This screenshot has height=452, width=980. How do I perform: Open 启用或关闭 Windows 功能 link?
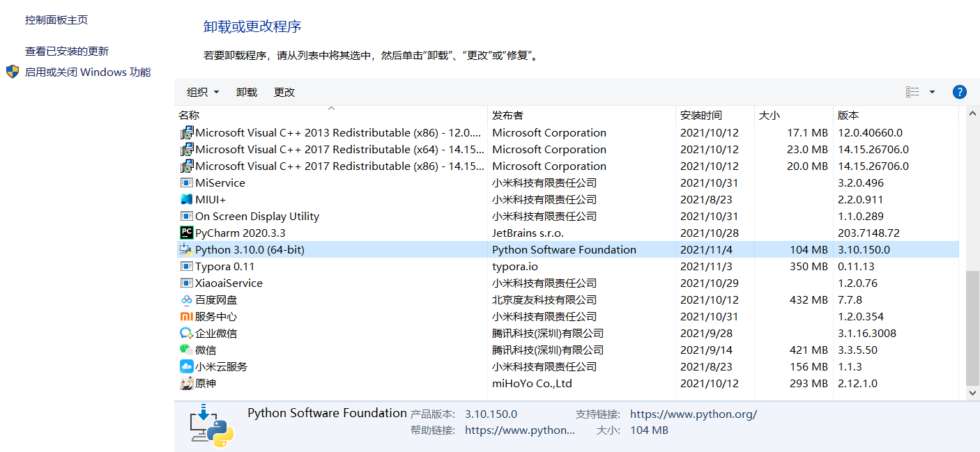[x=88, y=72]
